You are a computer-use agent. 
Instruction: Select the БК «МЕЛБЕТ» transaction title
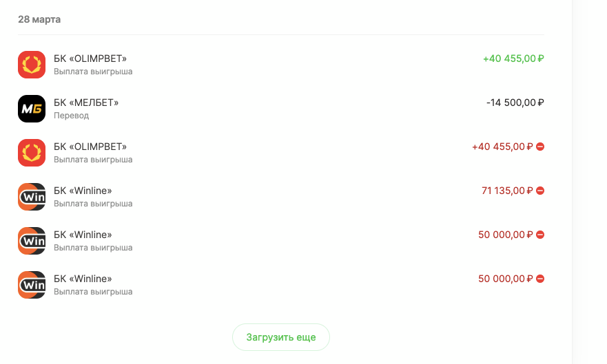coord(86,103)
